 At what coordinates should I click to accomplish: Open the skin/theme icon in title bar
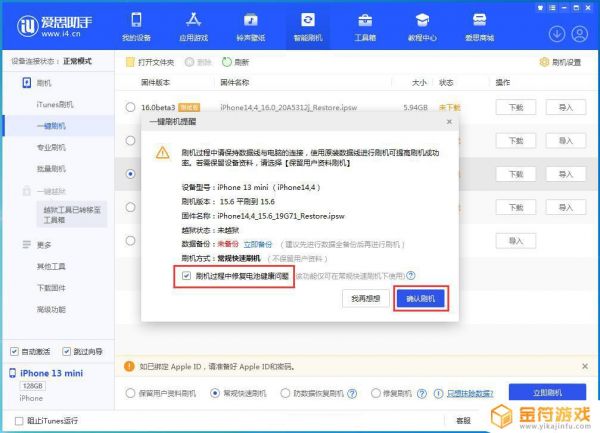[x=540, y=8]
